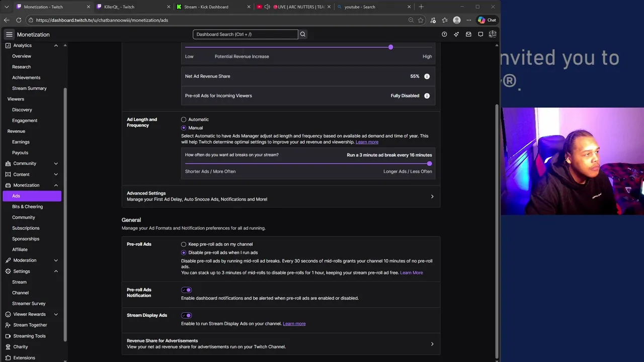Screen dimensions: 644x362
Task: Click info icon beside Net Ad Revenue Share
Action: [x=427, y=76]
